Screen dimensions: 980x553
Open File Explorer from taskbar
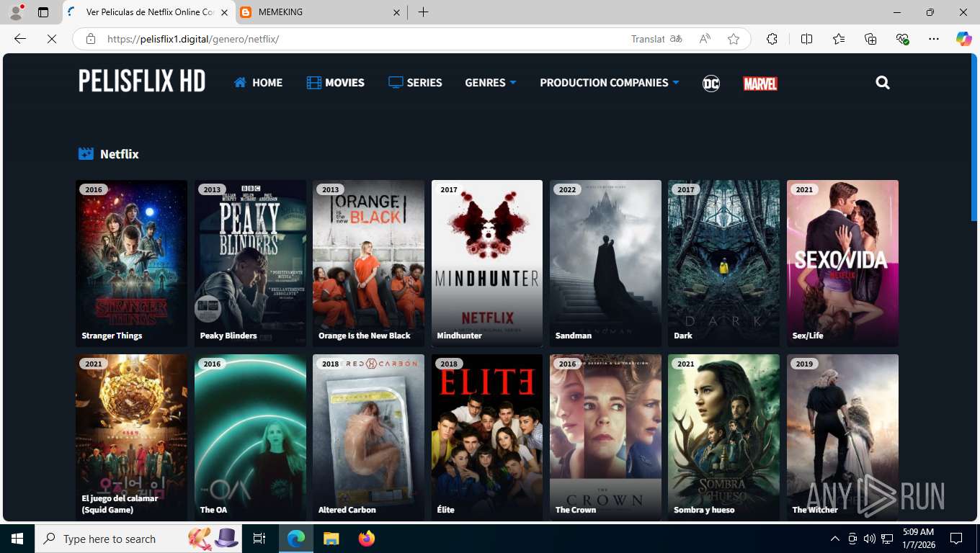click(331, 539)
